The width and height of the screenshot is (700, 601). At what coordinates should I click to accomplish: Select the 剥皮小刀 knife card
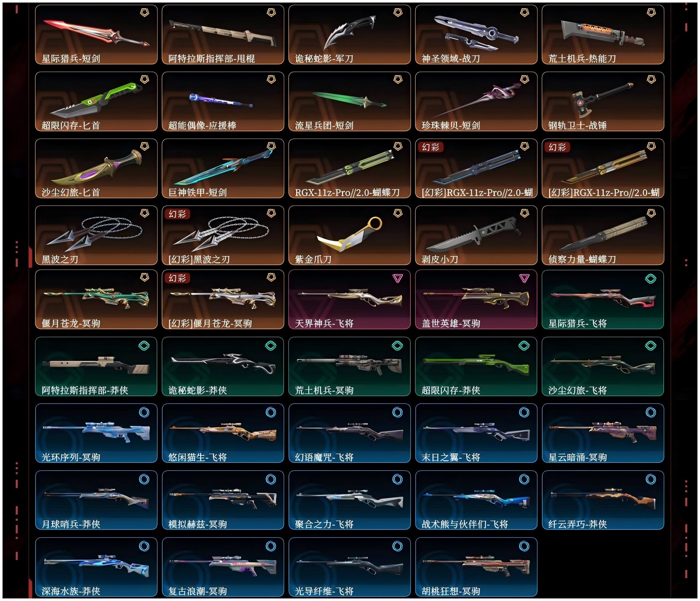tap(476, 235)
